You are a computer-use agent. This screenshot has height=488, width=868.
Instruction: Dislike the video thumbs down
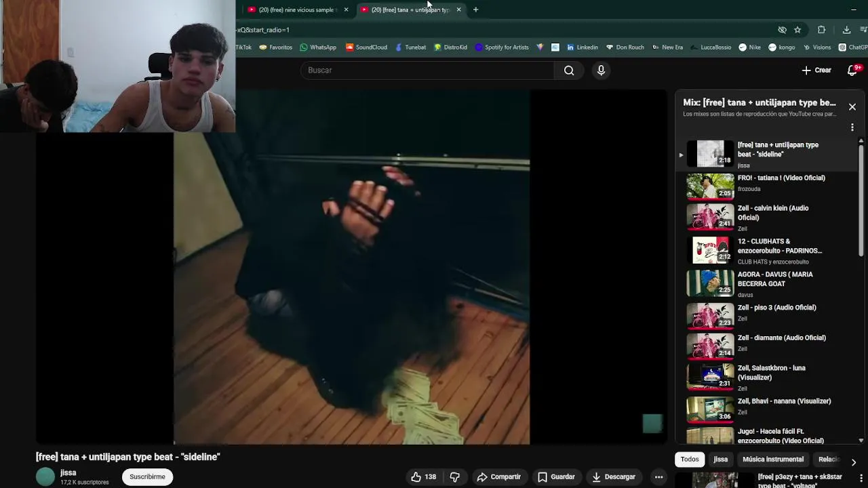[x=455, y=477]
